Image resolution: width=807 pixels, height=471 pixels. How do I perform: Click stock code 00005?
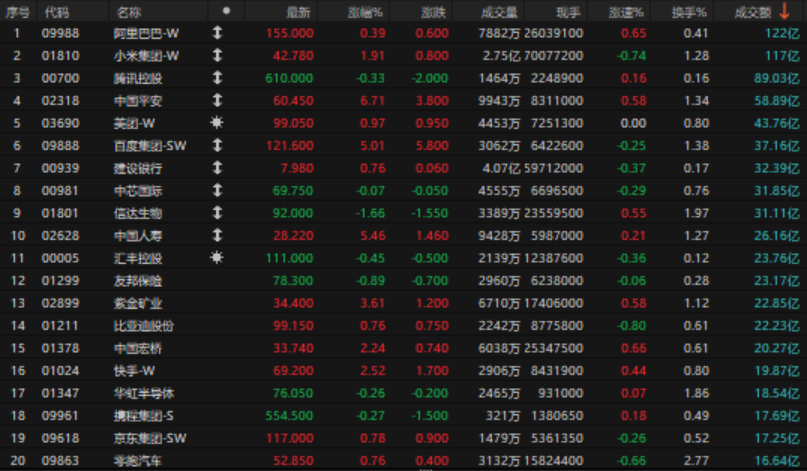click(60, 258)
